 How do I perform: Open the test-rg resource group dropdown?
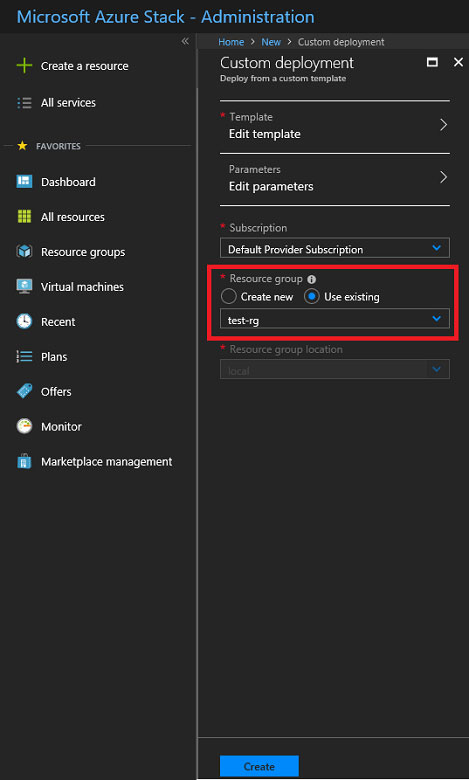335,319
